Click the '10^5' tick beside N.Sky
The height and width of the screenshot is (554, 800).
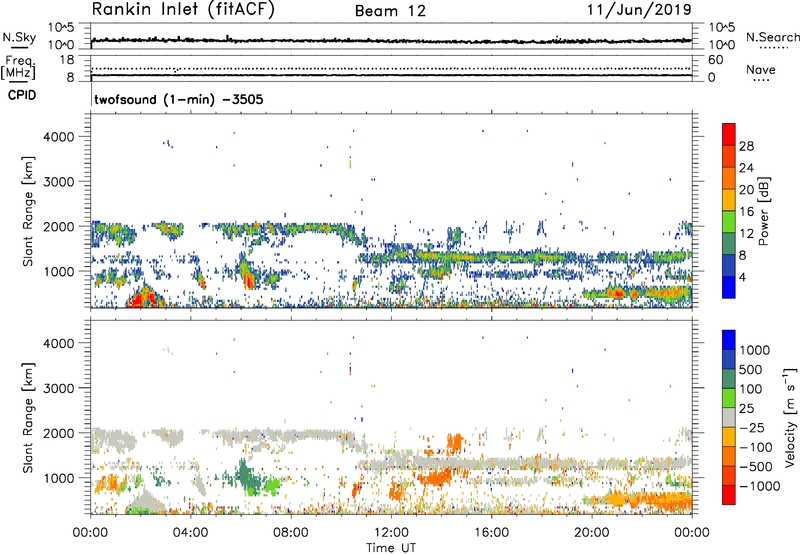pyautogui.click(x=61, y=28)
